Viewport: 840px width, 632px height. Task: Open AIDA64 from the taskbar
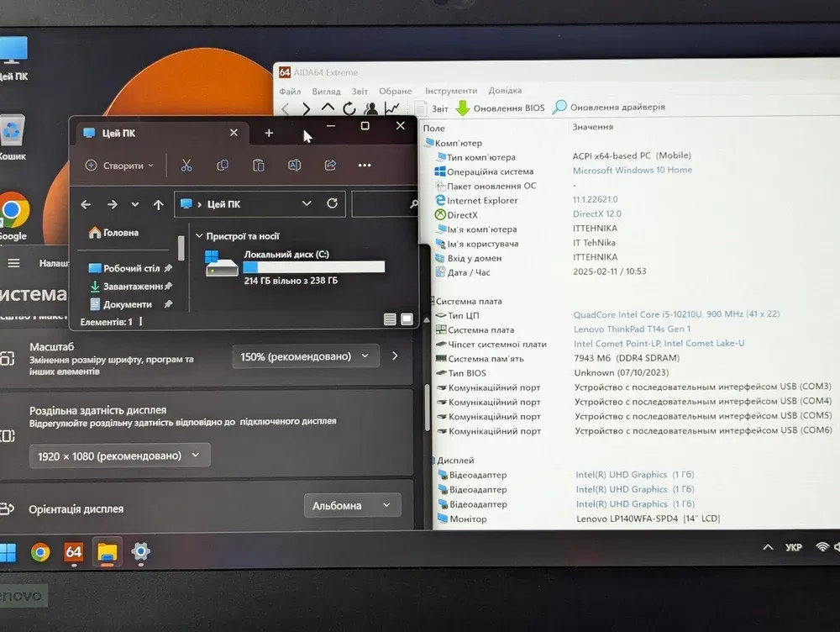pyautogui.click(x=74, y=552)
